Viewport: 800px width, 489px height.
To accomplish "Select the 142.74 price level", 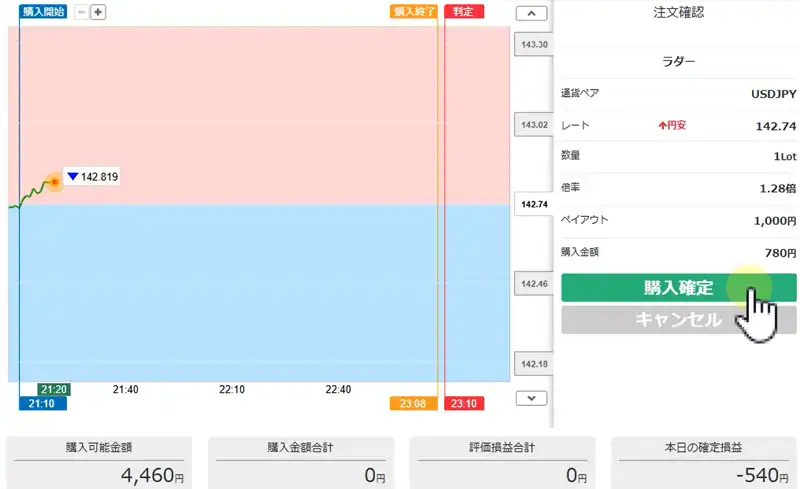I will tap(534, 204).
